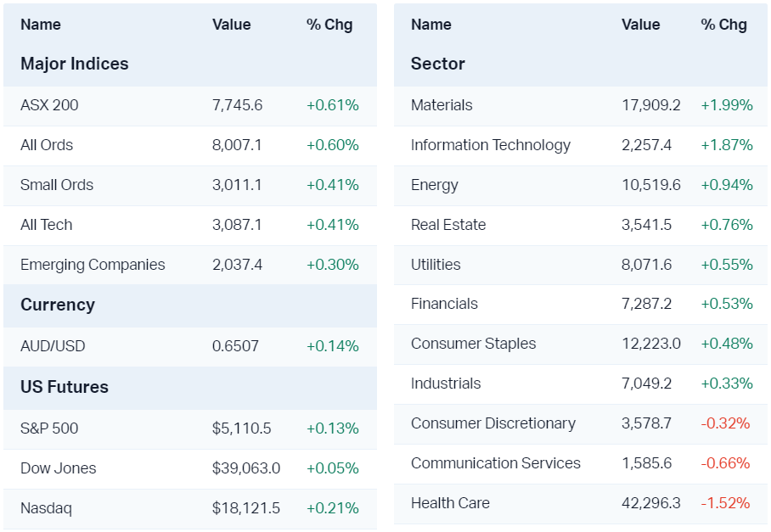The width and height of the screenshot is (771, 532).
Task: Click Dow Jones futures name
Action: pos(59,468)
